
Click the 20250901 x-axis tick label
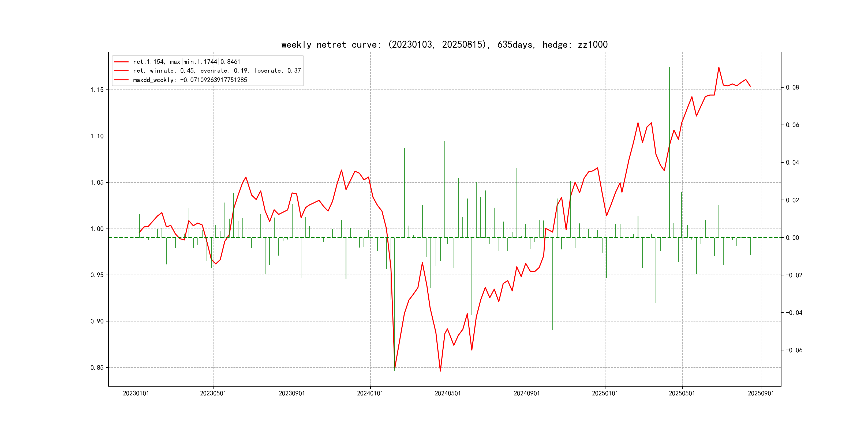pos(761,393)
